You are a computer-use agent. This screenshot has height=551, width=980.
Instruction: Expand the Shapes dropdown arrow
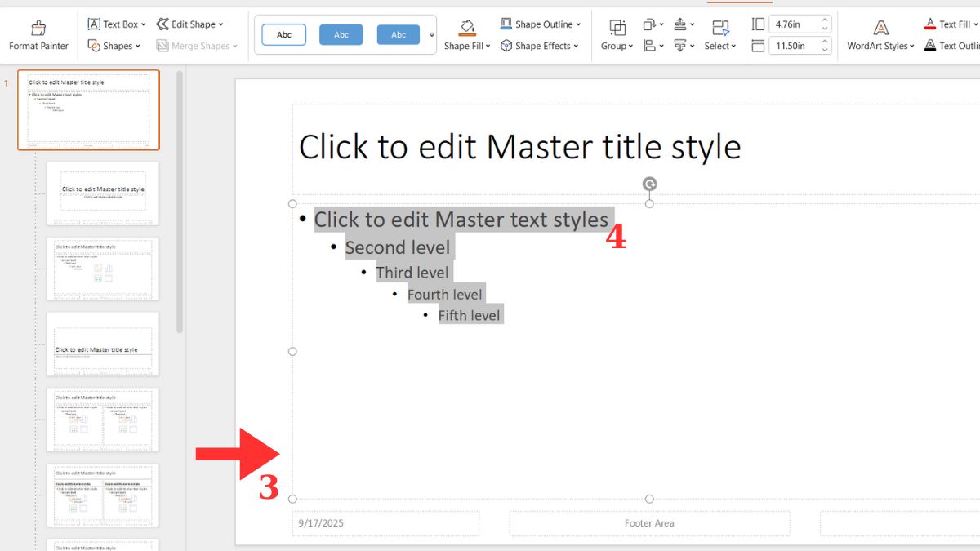138,47
